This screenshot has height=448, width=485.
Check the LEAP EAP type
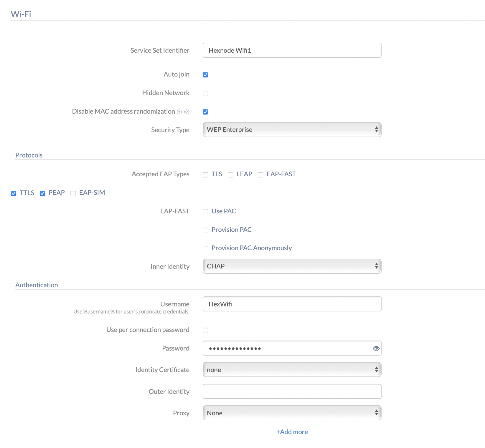231,175
